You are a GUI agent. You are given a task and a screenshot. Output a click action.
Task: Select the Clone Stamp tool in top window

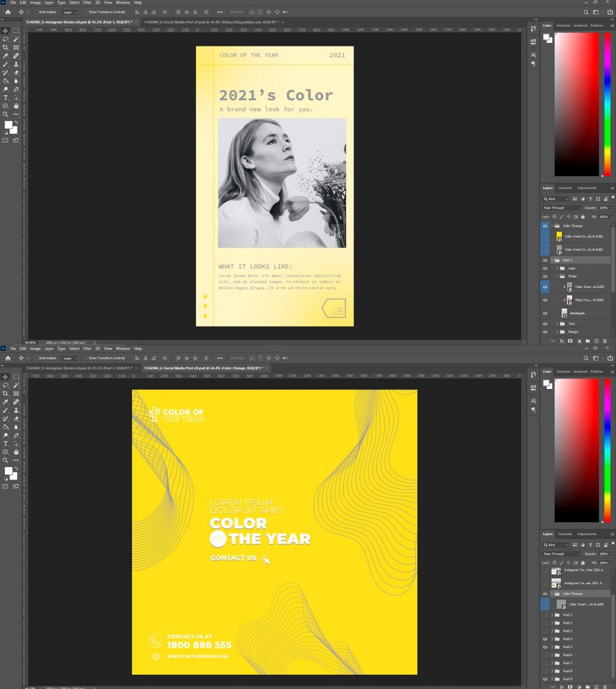click(x=16, y=64)
